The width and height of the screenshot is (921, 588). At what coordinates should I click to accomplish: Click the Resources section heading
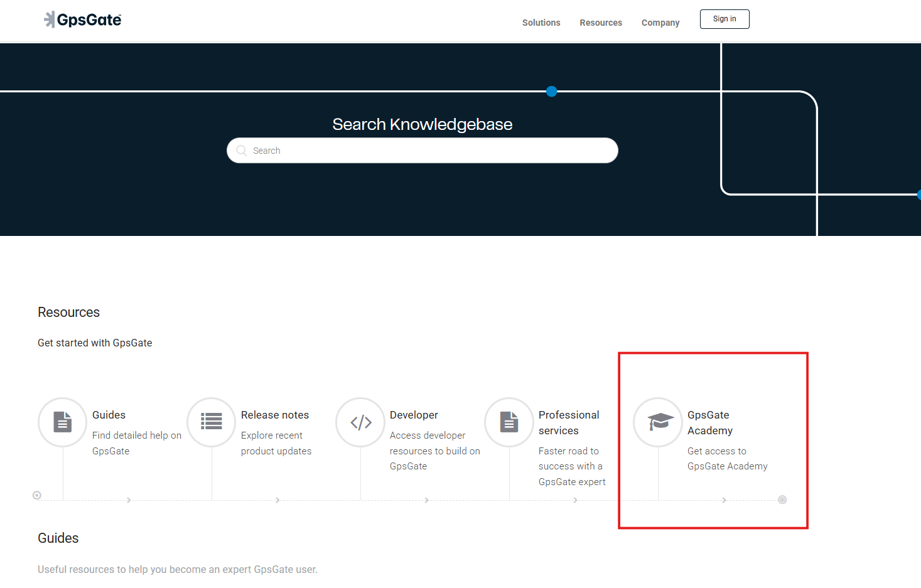68,313
